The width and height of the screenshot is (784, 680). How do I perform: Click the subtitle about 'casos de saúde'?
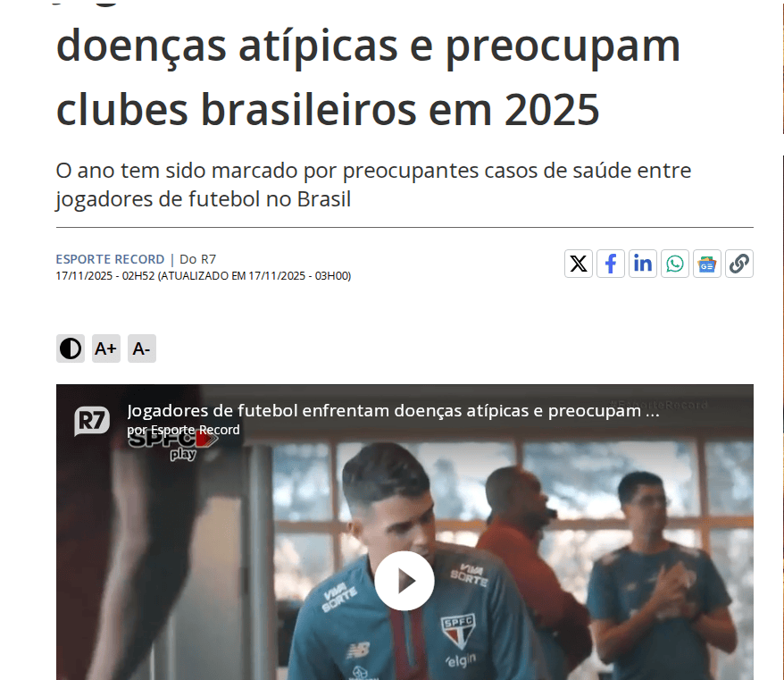point(373,185)
